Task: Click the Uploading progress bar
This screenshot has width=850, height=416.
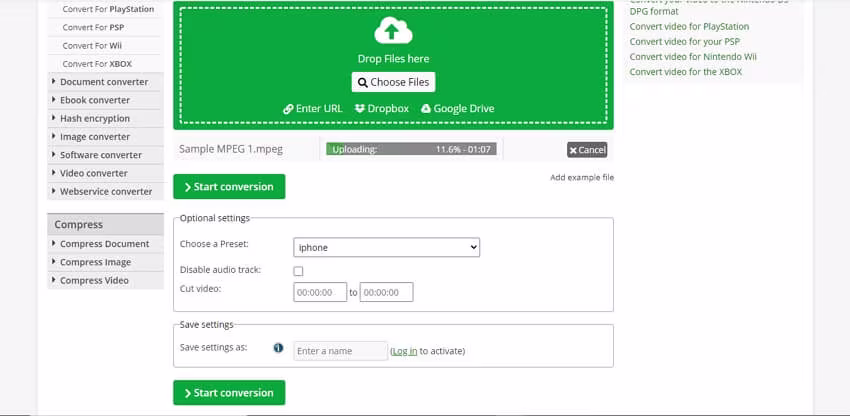Action: coord(411,149)
